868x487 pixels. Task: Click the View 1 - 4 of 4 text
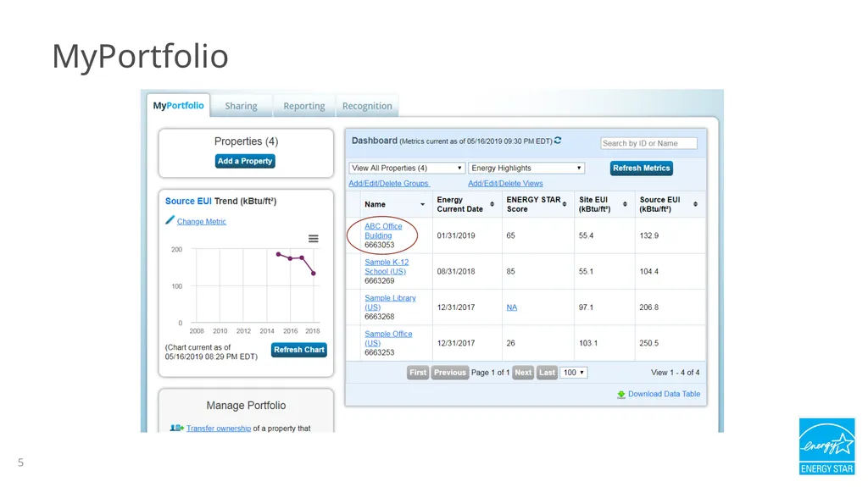click(x=675, y=373)
